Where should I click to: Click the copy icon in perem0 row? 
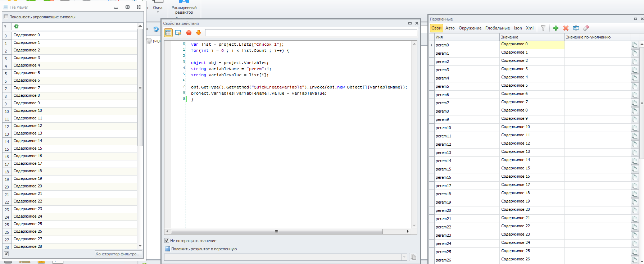(634, 45)
